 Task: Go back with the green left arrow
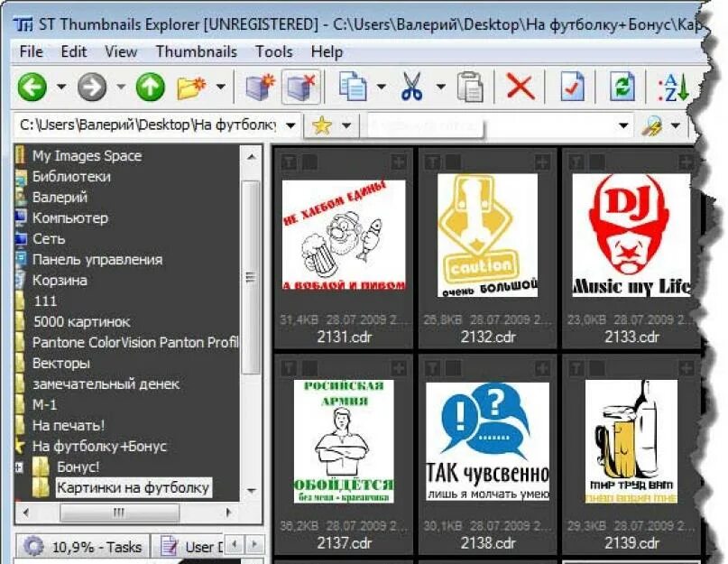(x=32, y=87)
